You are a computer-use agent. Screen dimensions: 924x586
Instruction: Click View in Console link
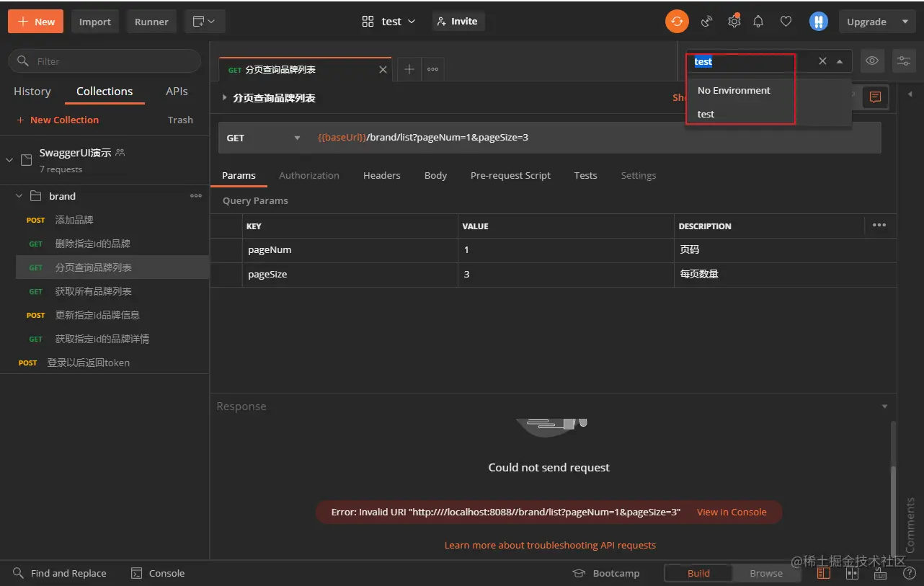tap(732, 512)
